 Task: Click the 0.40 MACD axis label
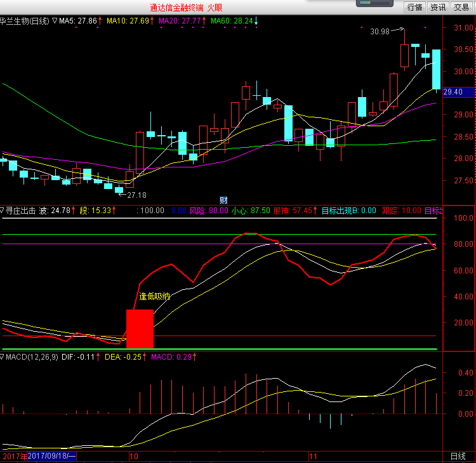coord(466,372)
